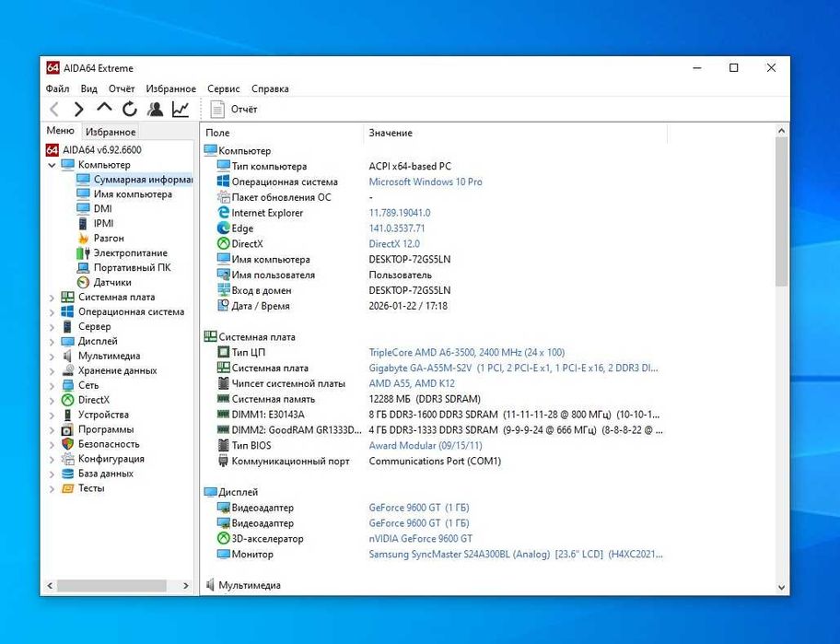Click the Отчёт report page icon in the toolbar
This screenshot has height=644, width=840.
[217, 110]
